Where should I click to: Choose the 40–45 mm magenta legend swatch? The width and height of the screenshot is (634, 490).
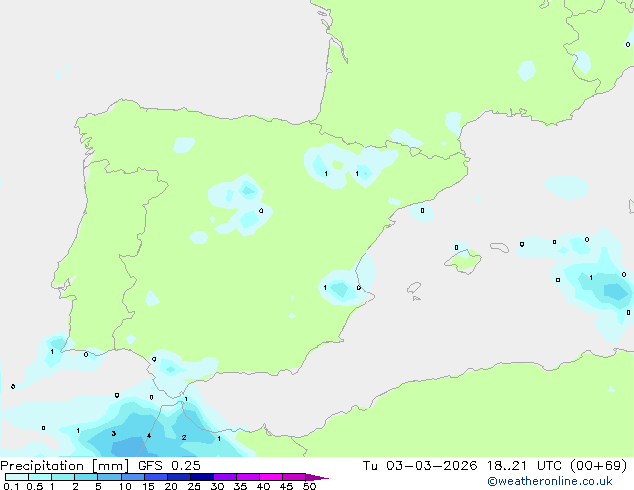(x=271, y=477)
